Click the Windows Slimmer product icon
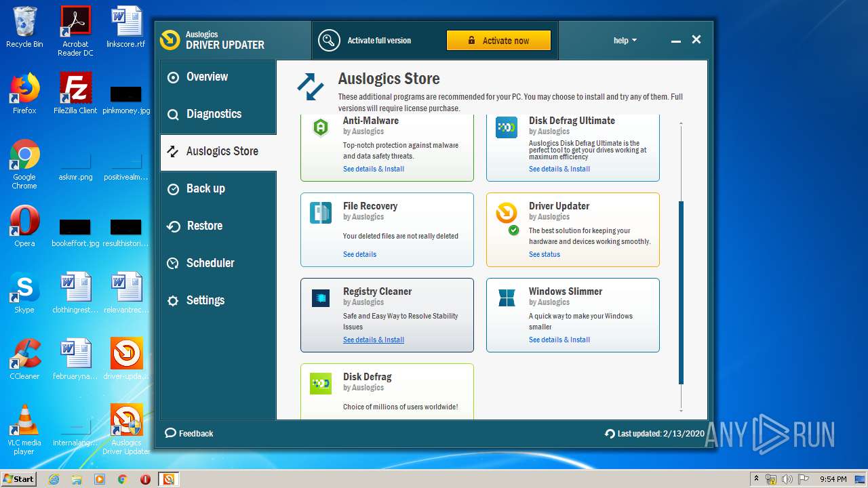Screen dimensions: 868x488 tap(507, 298)
